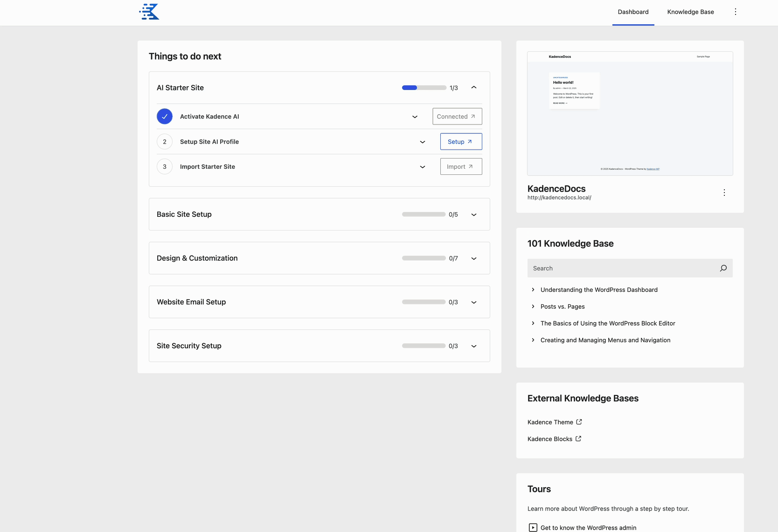Viewport: 778px width, 532px height.
Task: Click the http://kadencedocs.local/ site URL
Action: pyautogui.click(x=559, y=197)
